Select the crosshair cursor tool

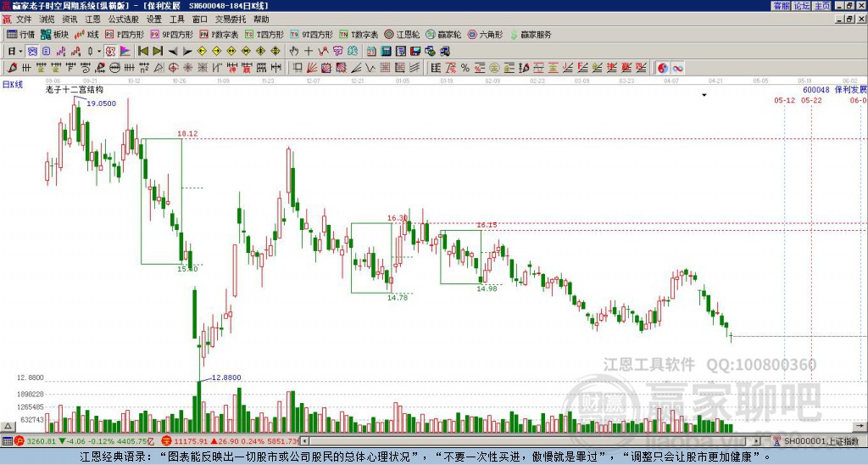click(x=309, y=51)
